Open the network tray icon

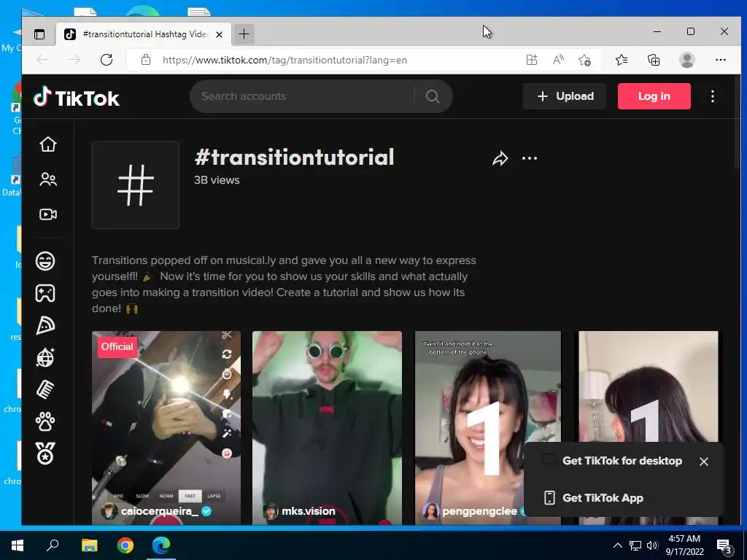[635, 545]
